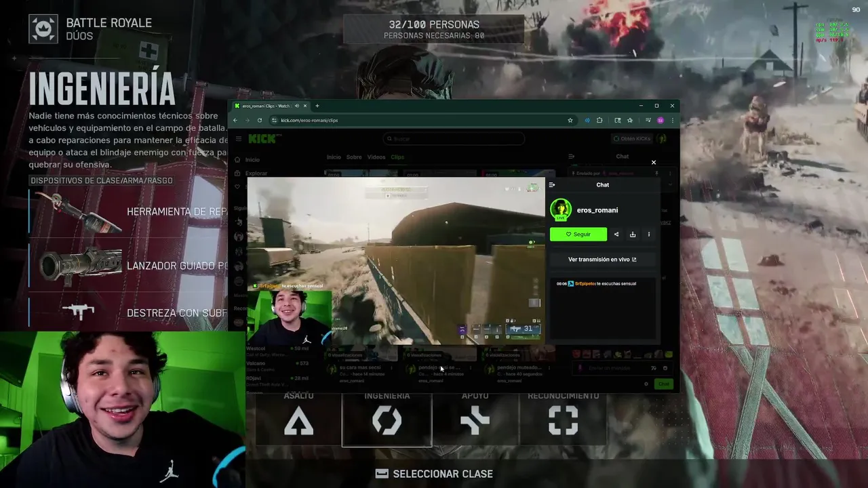Viewport: 868px width, 488px height.
Task: Open the Clips channel tab
Action: [397, 157]
